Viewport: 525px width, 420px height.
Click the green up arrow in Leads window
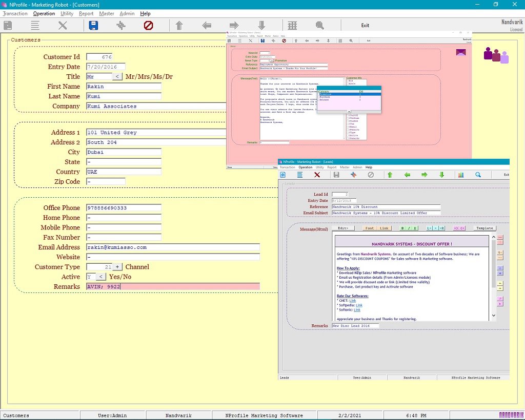(390, 175)
